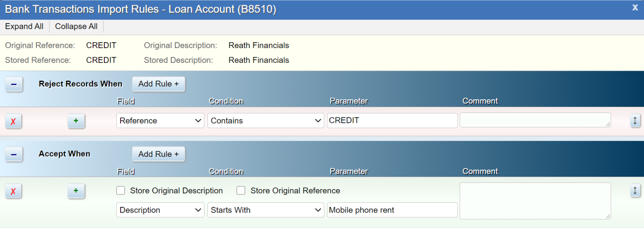Delete the Reject rule with red X
The width and height of the screenshot is (644, 228).
pyautogui.click(x=13, y=121)
